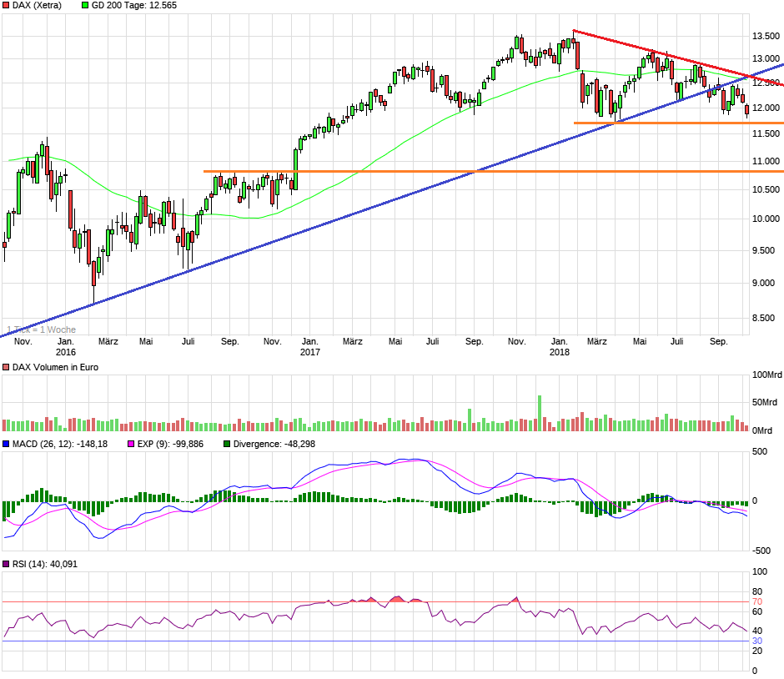The height and width of the screenshot is (679, 784).
Task: Click the blue MACD legend swatch
Action: tap(6, 444)
